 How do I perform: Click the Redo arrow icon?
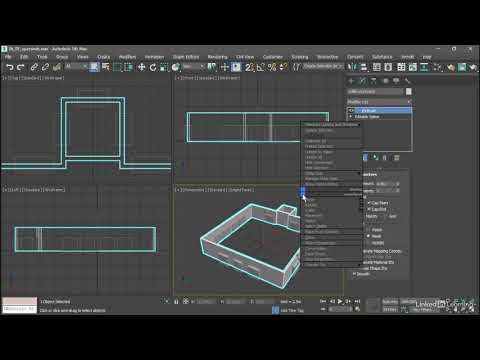pyautogui.click(x=21, y=67)
